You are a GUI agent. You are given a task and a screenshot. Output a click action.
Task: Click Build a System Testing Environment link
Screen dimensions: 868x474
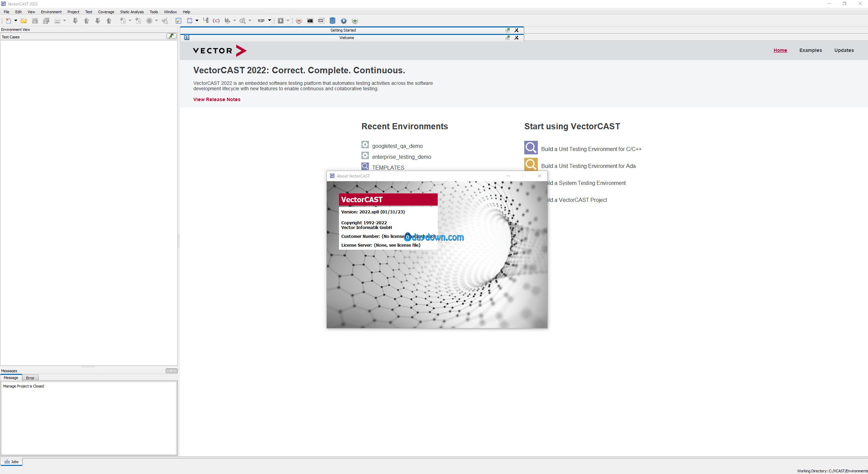point(587,183)
